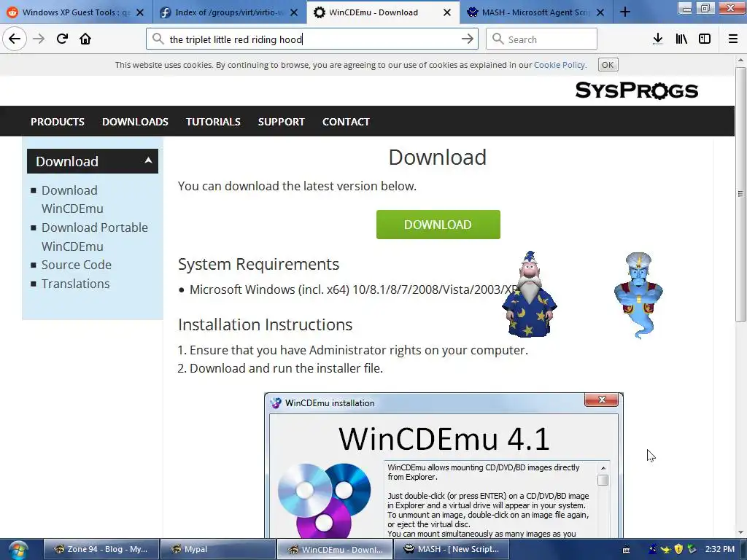Collapse the Download sidebar section arrow
Viewport: 747px width, 560px height.
[148, 160]
